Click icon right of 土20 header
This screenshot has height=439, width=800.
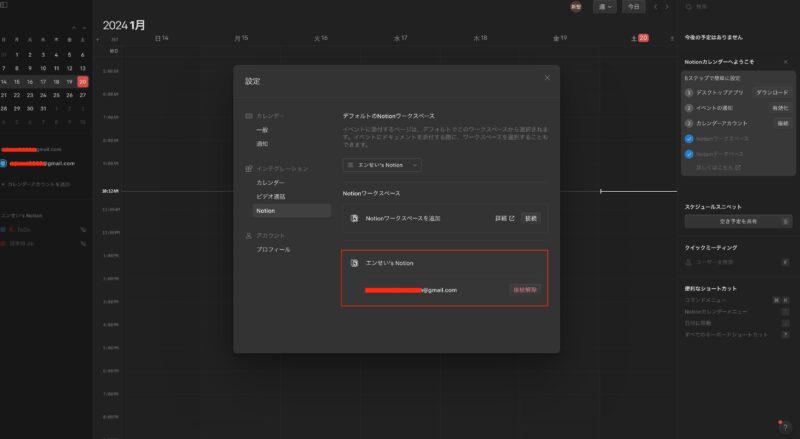tap(672, 38)
